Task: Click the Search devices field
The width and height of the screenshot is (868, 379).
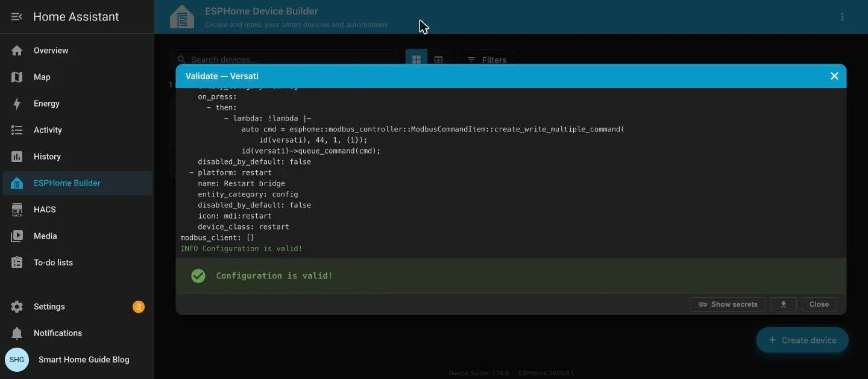Action: (x=283, y=60)
